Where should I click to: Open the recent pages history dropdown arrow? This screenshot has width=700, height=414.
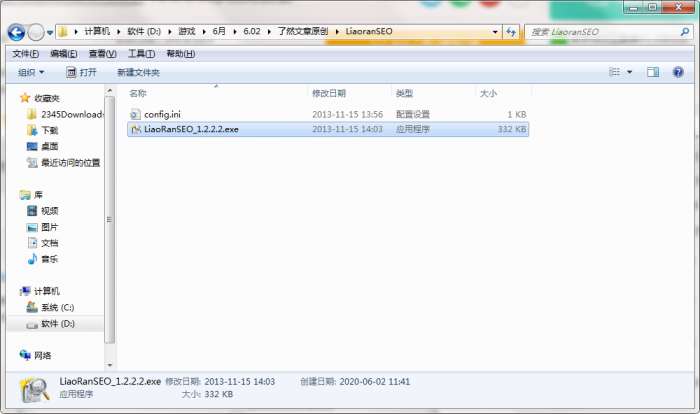click(x=50, y=33)
